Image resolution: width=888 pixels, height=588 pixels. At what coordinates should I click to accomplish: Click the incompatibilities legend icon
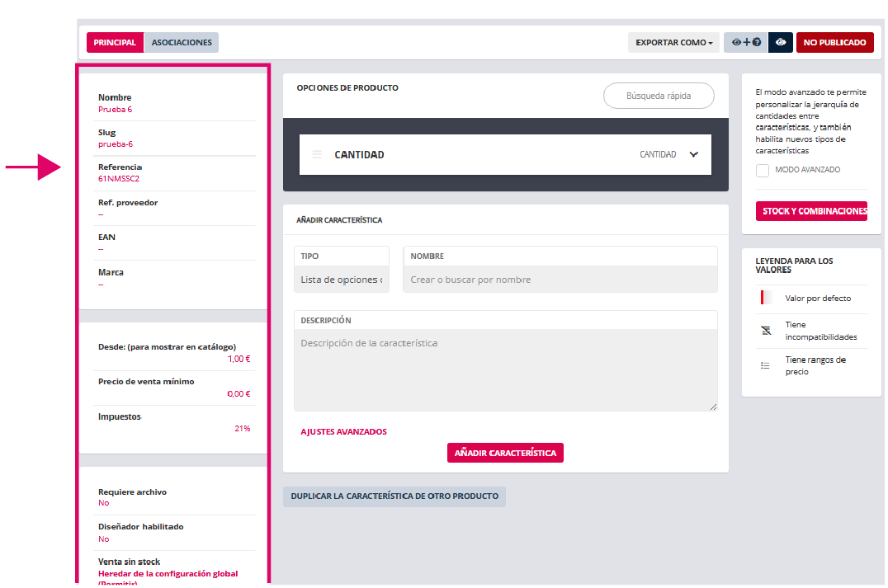point(765,331)
